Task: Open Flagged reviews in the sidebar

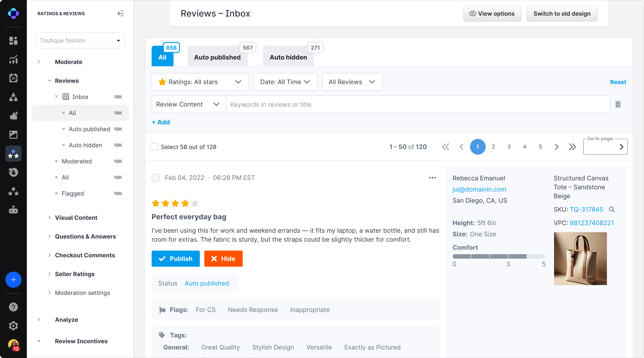Action: click(x=72, y=193)
